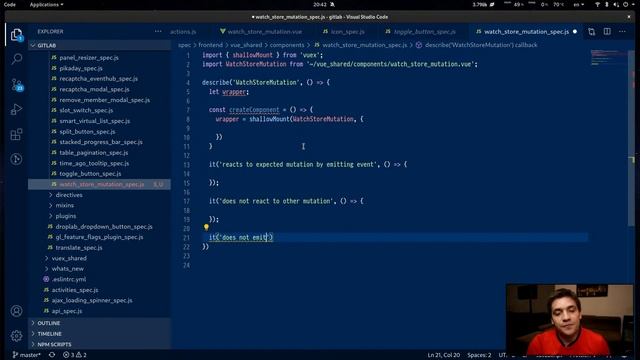640x360 pixels.
Task: Open .eslintrc.yml file
Action: click(69, 279)
